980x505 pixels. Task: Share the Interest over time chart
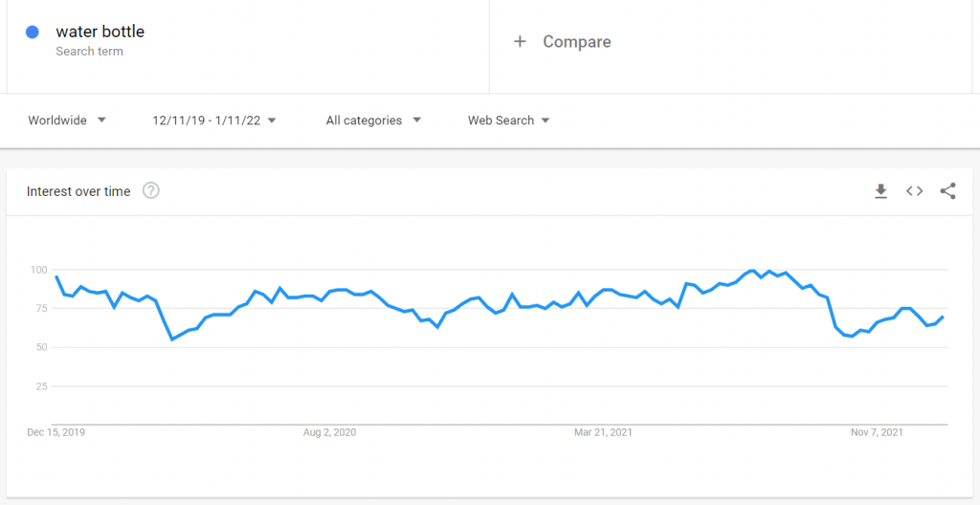(947, 191)
